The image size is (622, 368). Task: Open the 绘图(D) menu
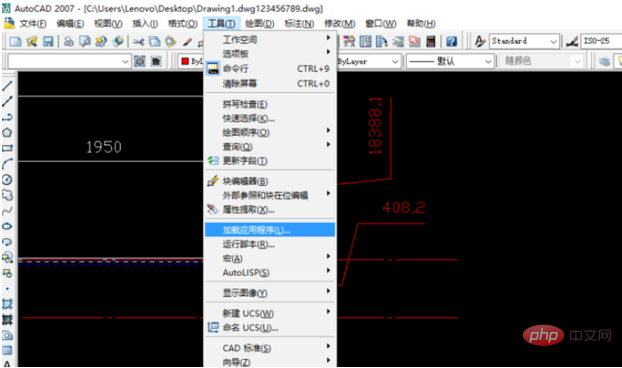click(x=259, y=24)
